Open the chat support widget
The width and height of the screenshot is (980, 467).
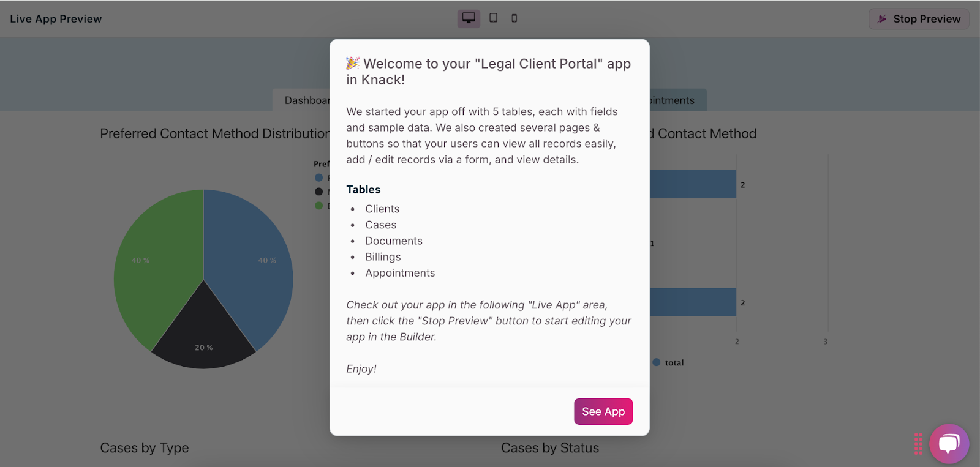949,443
